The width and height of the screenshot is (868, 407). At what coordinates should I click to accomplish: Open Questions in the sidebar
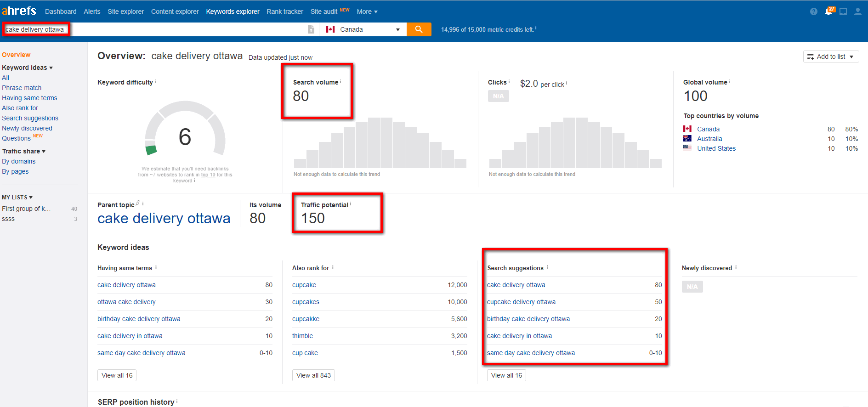click(x=16, y=138)
